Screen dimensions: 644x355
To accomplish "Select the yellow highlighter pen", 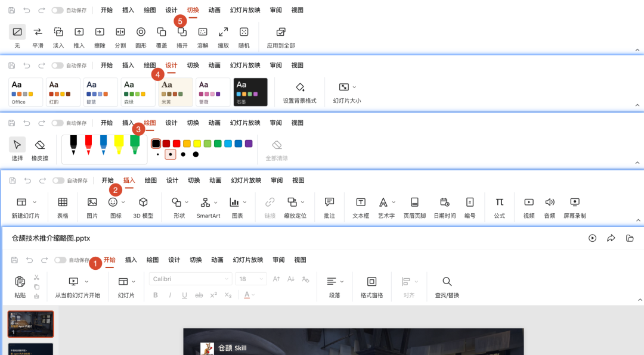I will point(119,145).
